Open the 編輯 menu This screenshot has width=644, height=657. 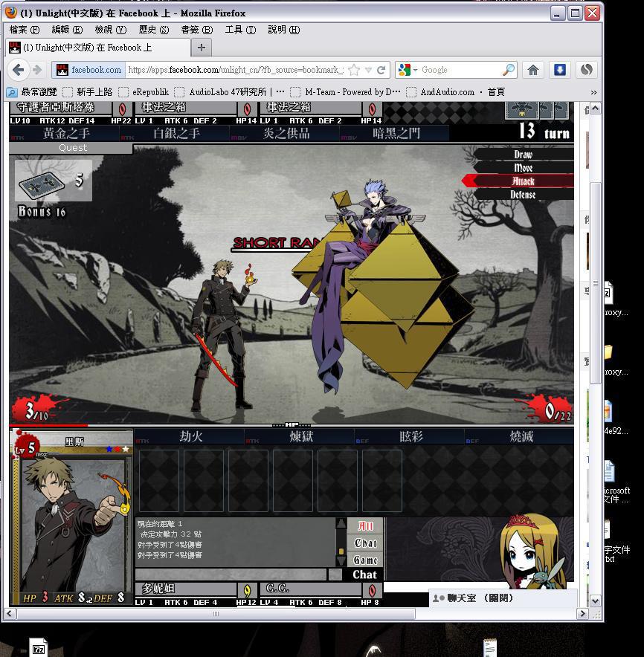[67, 30]
